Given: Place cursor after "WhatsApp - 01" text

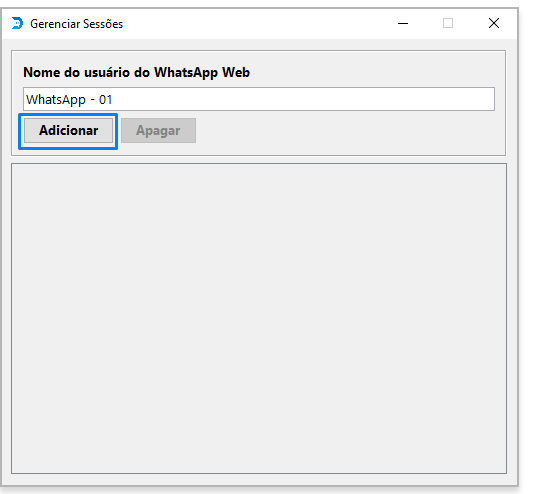Looking at the screenshot, I should point(113,100).
